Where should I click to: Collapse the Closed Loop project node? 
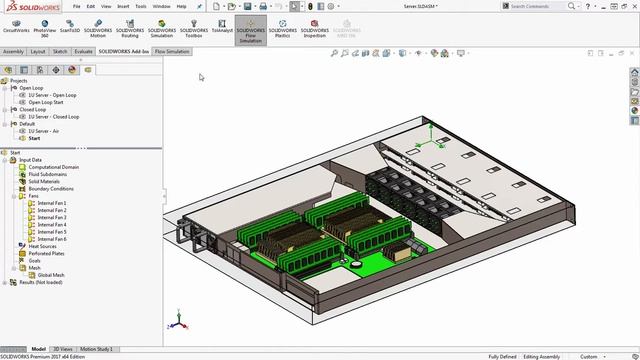pyautogui.click(x=5, y=110)
